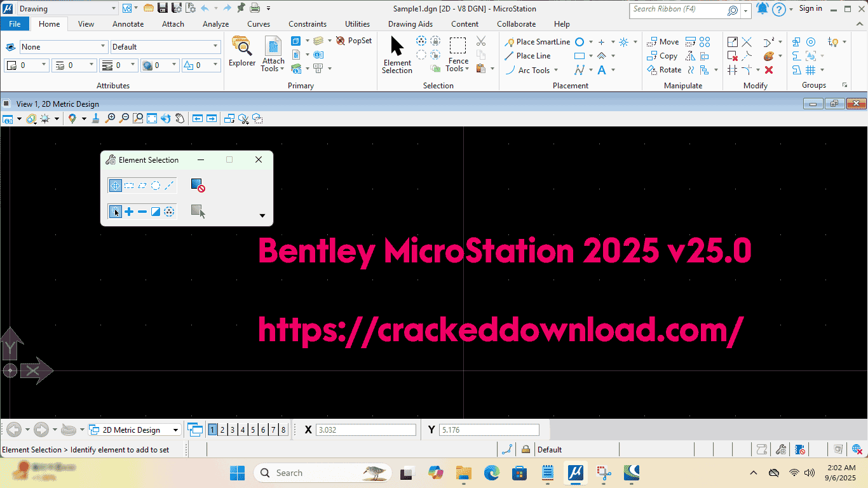Select the Fit View icon
The height and width of the screenshot is (488, 868).
(x=152, y=118)
